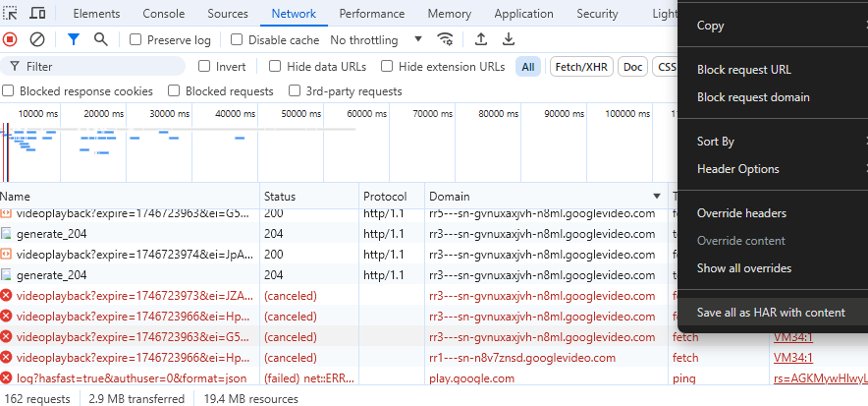Enable Disable cache checkbox
The height and width of the screenshot is (406, 868).
(237, 39)
